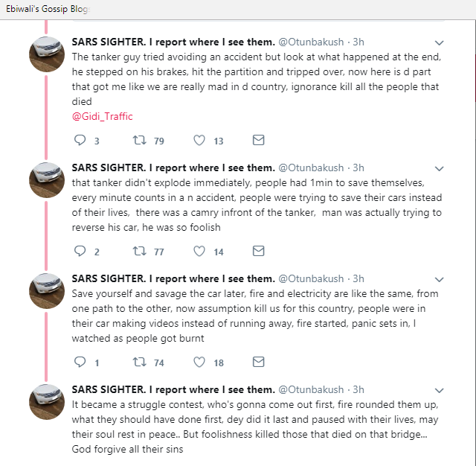Viewport: 476px width, 466px height.
Task: Share the camry tweet via message icon
Action: tap(258, 252)
